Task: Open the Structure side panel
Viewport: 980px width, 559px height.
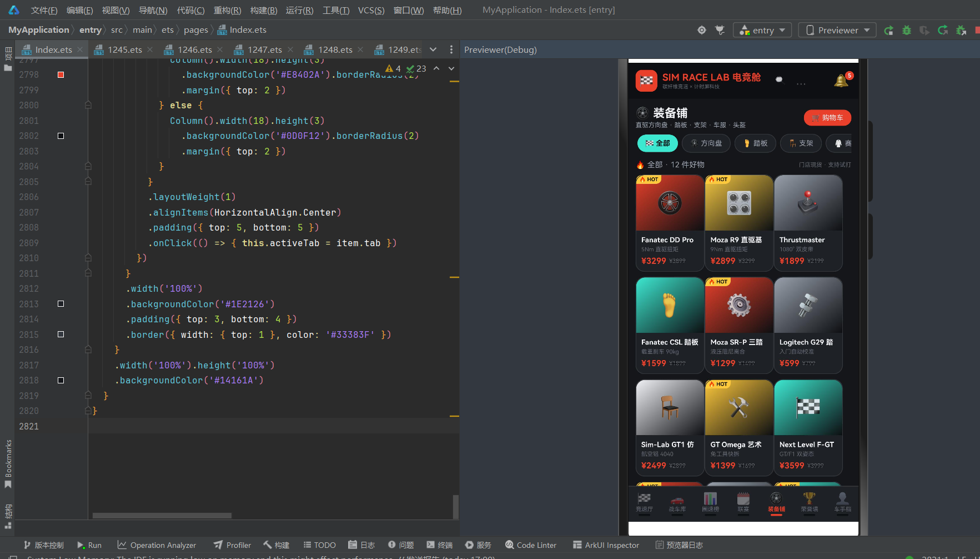Action: 8,516
